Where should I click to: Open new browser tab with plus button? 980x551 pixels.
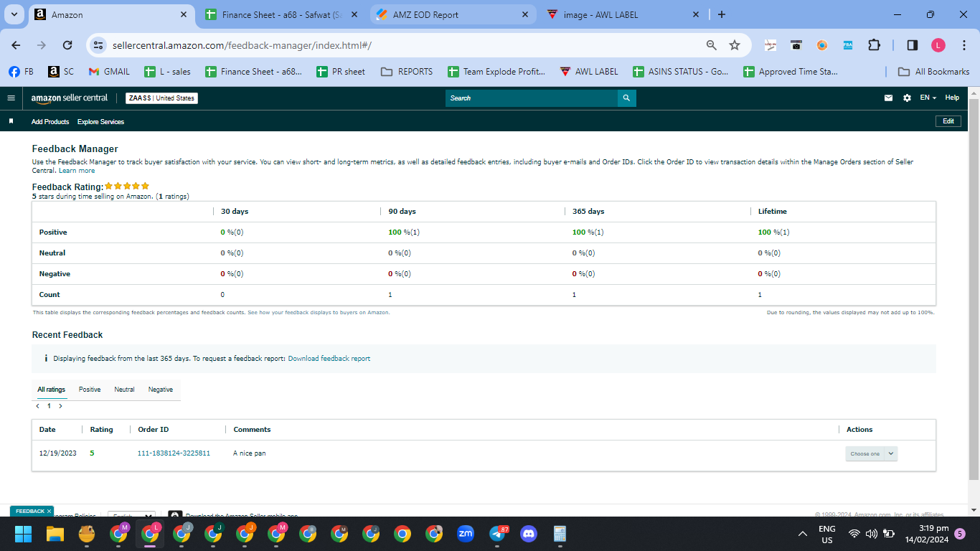tap(722, 14)
